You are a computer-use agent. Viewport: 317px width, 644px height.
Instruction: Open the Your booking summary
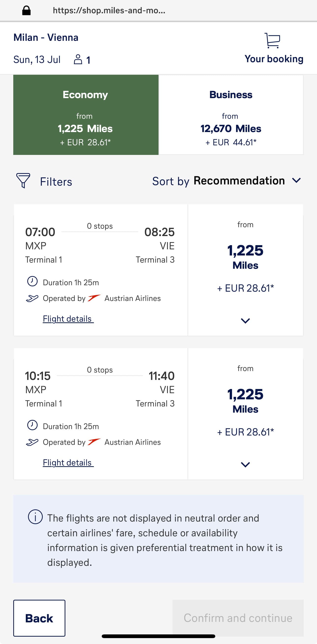point(274,59)
